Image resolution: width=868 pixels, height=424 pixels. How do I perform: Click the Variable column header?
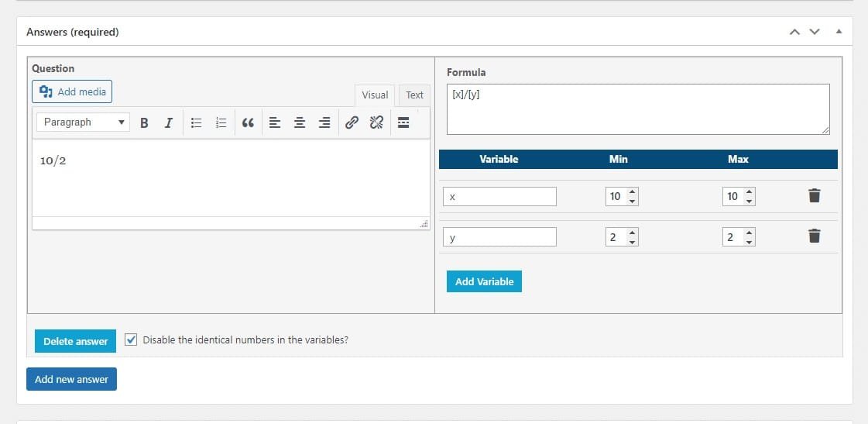point(499,159)
